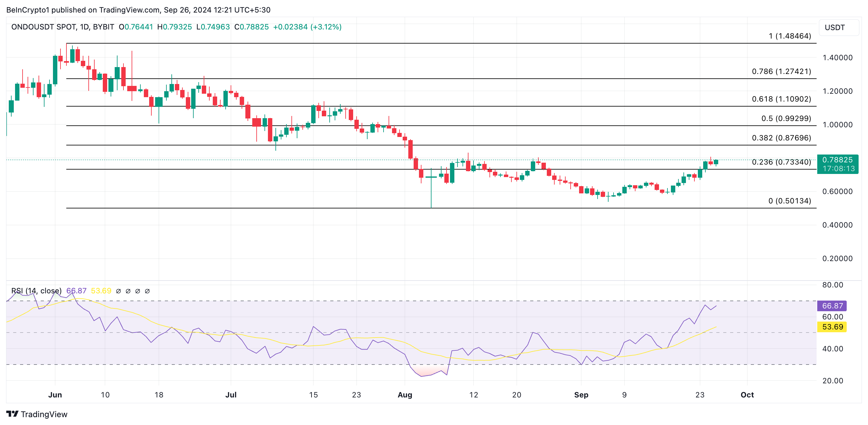868x425 pixels.
Task: Click the RSI (14, close) indicator title
Action: pos(36,291)
